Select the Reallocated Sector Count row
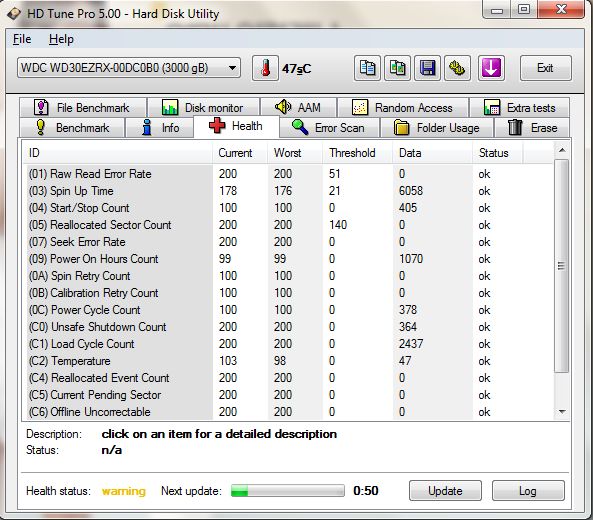The height and width of the screenshot is (520, 593). tap(287, 225)
